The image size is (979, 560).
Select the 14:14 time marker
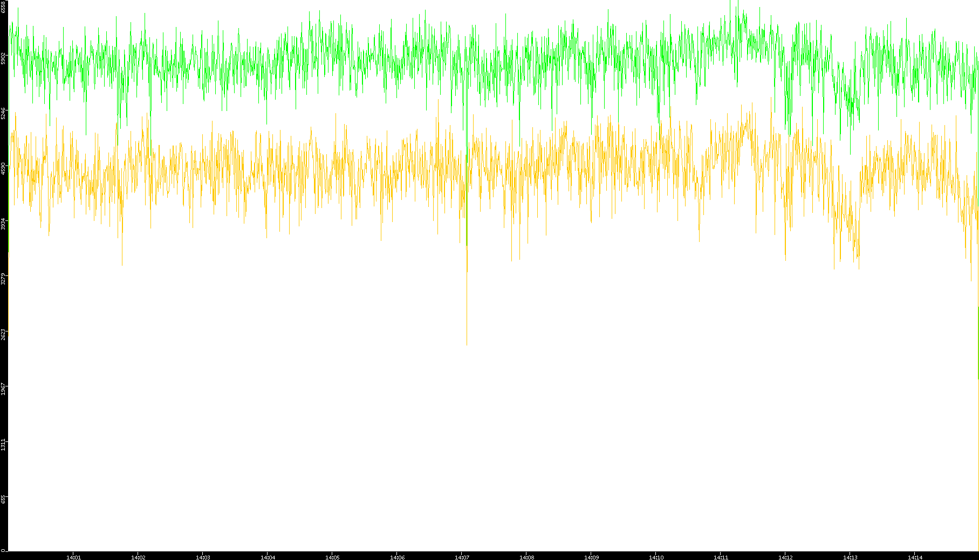[x=915, y=557]
